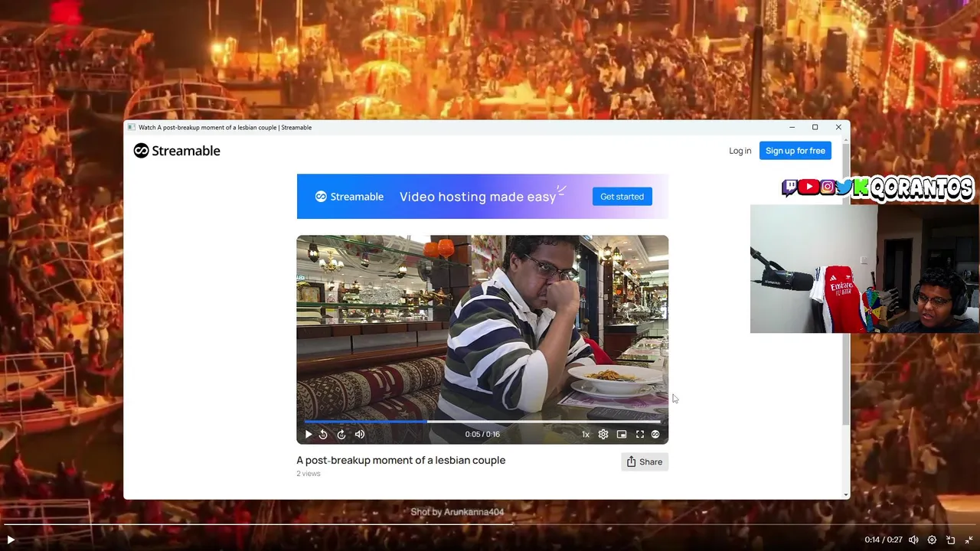This screenshot has height=551, width=980.
Task: Seek on the Streamable video progress bar
Action: [482, 422]
